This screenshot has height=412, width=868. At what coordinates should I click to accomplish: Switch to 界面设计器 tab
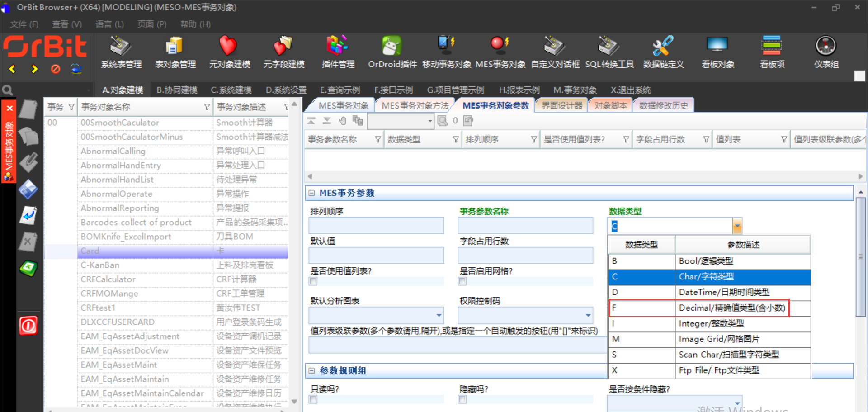[562, 105]
